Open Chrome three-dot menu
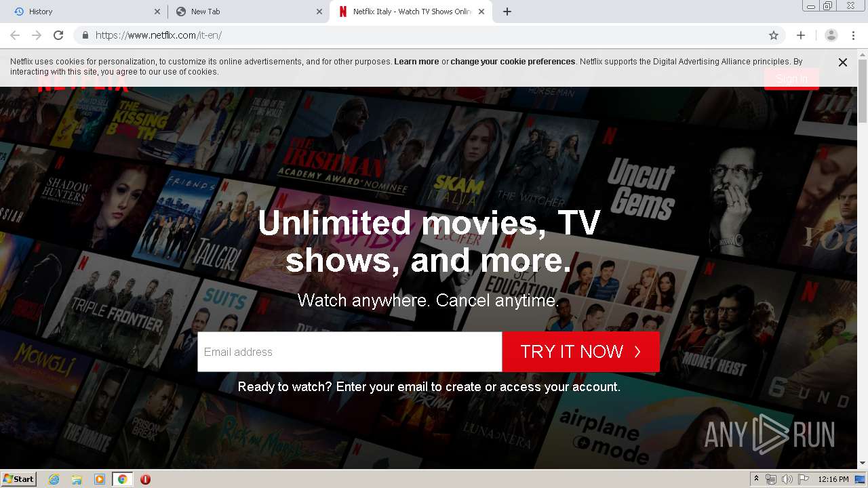 (853, 35)
